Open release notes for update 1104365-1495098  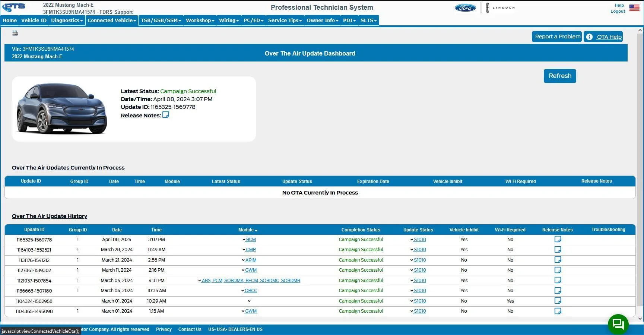click(x=558, y=311)
